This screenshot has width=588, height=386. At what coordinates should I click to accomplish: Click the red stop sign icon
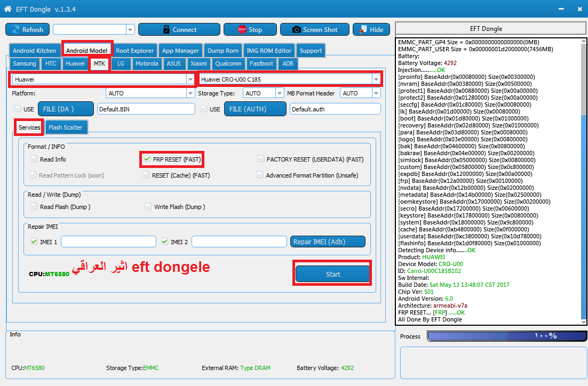click(242, 29)
